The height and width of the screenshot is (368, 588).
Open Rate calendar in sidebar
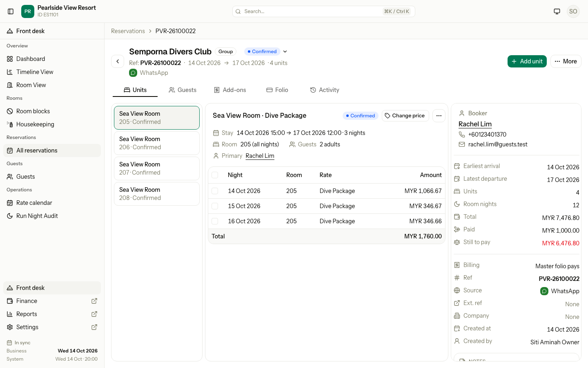pos(52,203)
